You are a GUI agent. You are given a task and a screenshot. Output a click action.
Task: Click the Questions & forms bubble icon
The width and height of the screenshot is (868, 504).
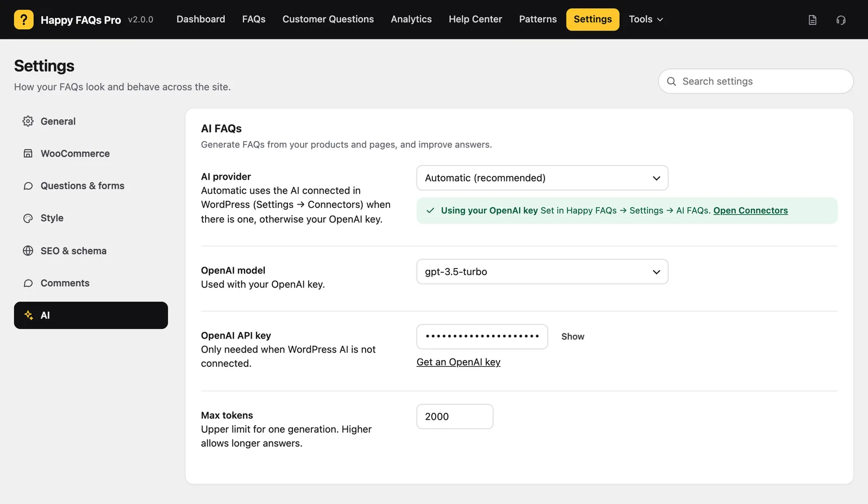[x=28, y=186]
